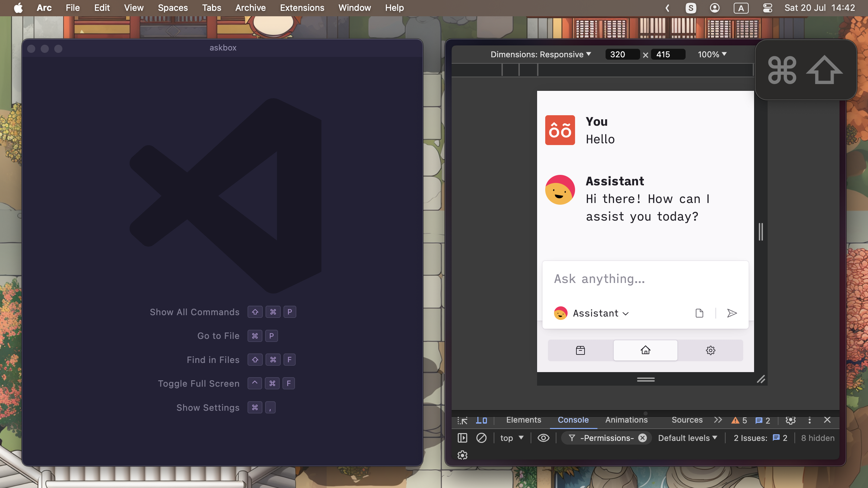Open the input source A icon
Viewport: 868px width, 488px height.
tap(741, 8)
